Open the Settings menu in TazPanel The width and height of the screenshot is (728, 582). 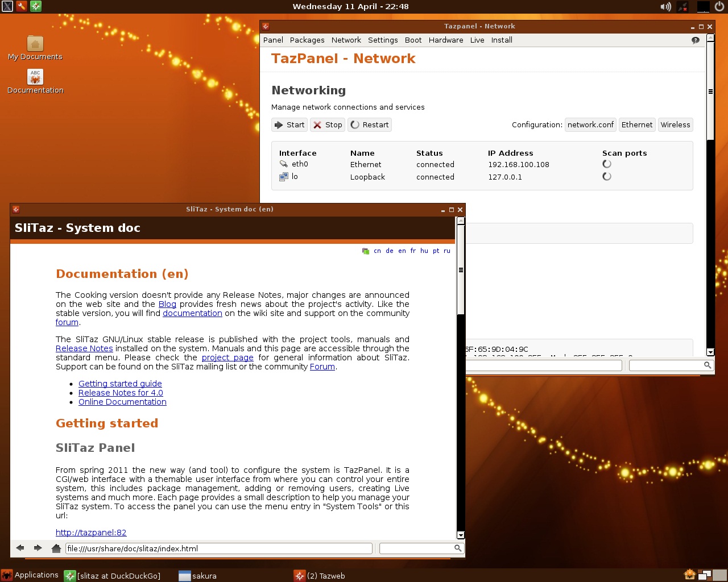click(383, 40)
